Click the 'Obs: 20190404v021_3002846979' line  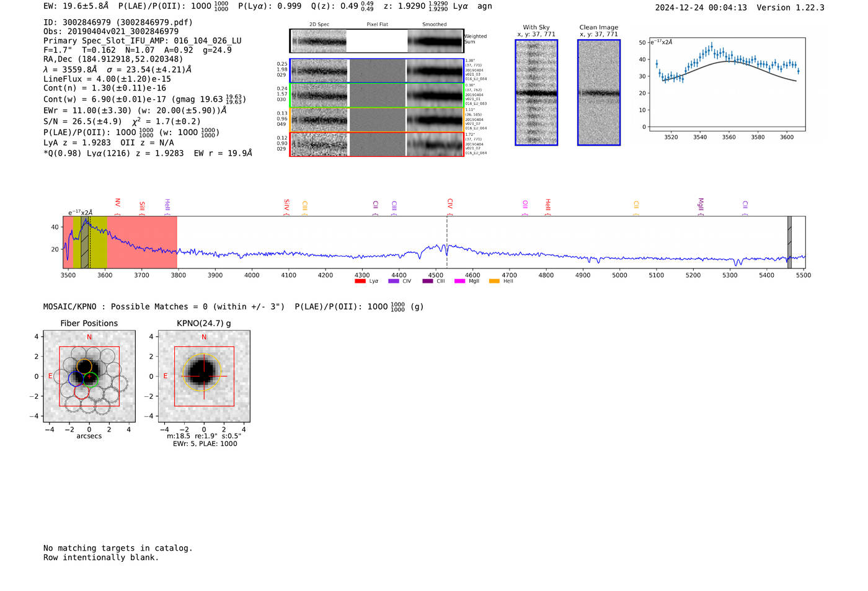111,32
